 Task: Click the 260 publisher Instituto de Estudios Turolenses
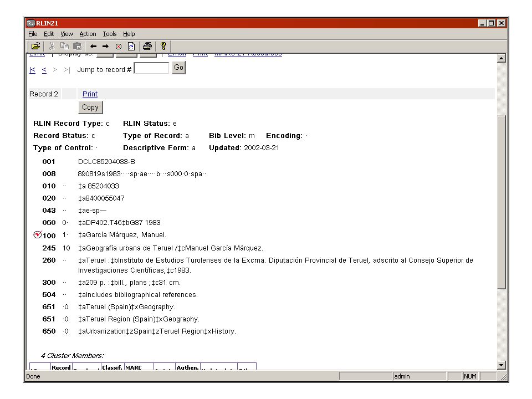click(275, 265)
